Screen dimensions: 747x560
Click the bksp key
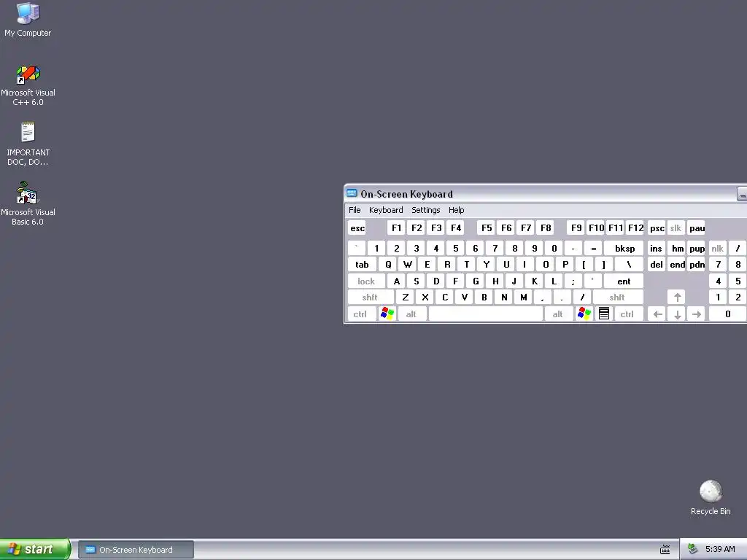624,248
